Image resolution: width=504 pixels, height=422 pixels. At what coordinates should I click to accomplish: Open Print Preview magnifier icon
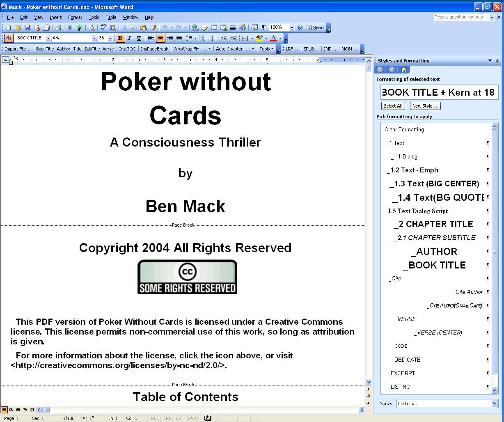[92, 28]
